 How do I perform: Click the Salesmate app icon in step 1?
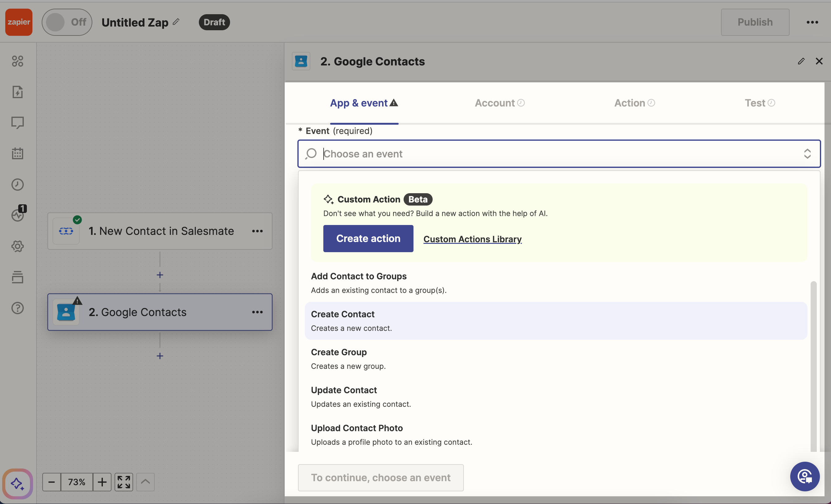66,231
